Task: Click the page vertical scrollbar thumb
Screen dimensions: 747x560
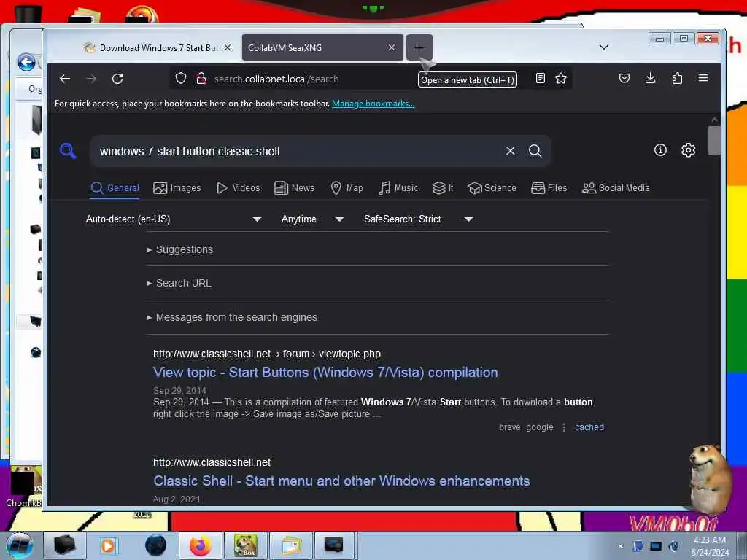Action: [713, 140]
